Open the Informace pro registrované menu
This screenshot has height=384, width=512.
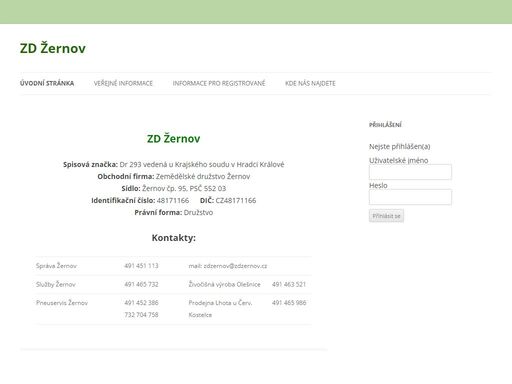(x=219, y=83)
